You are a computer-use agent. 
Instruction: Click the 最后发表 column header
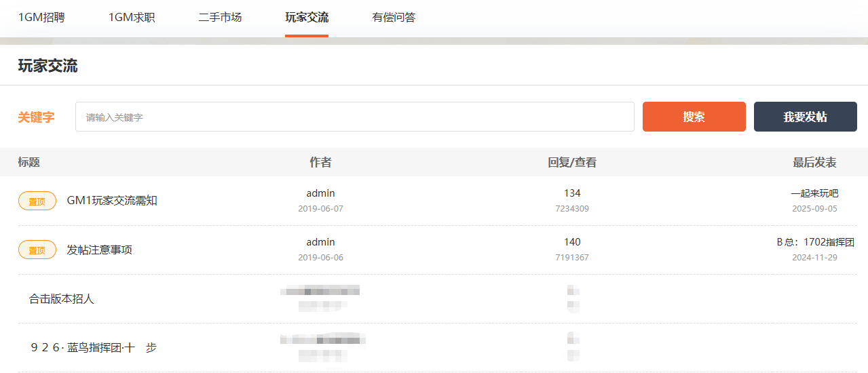click(x=815, y=162)
